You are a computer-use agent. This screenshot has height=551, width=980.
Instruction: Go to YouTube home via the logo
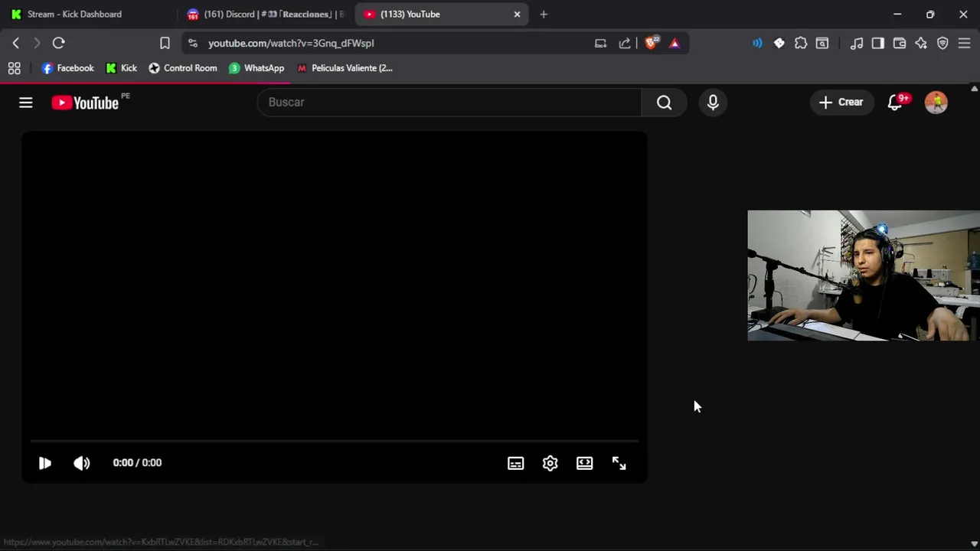[85, 103]
